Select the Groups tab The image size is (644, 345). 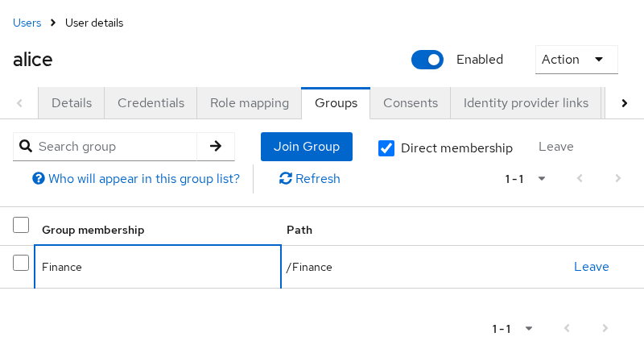pos(336,103)
